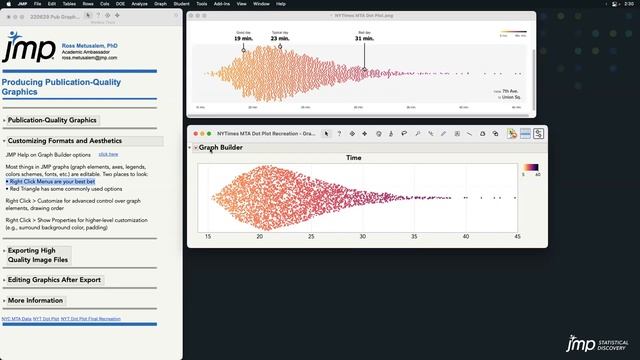Image resolution: width=640 pixels, height=360 pixels.
Task: Open the Window menu
Action: click(261, 4)
